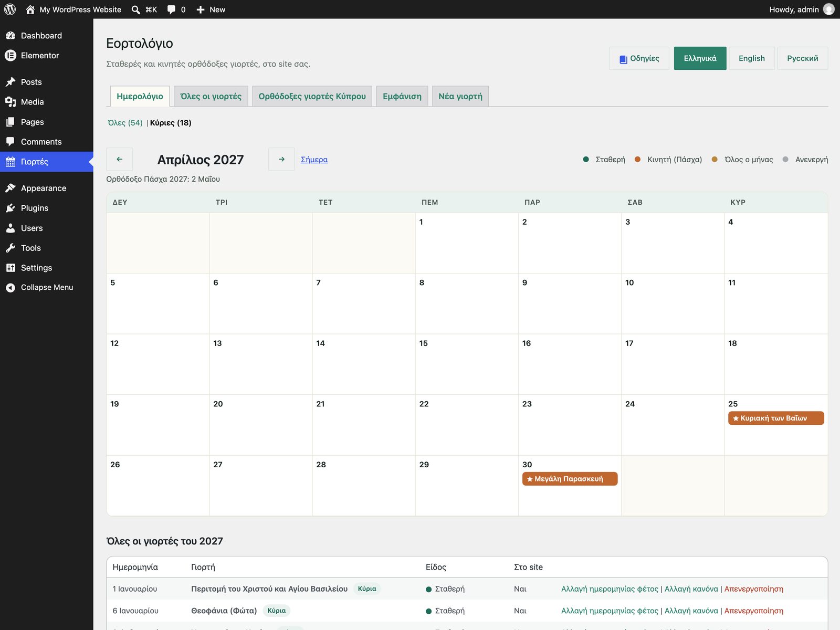This screenshot has height=630, width=840.
Task: Click the Users person icon
Action: (10, 228)
